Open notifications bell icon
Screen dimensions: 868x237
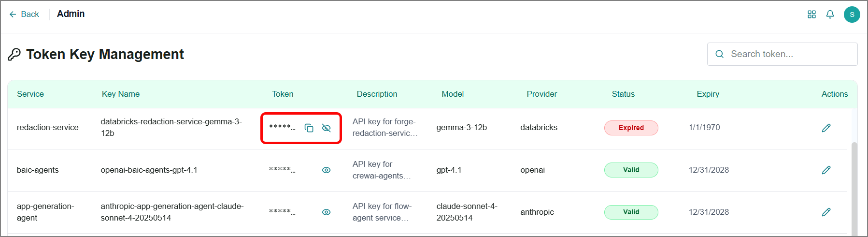coord(830,15)
